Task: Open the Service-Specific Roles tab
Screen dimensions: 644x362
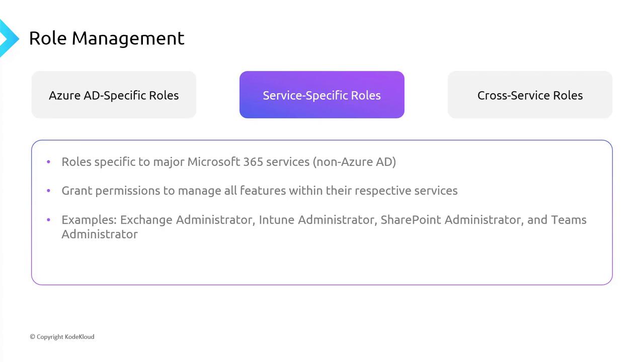Action: tap(321, 95)
